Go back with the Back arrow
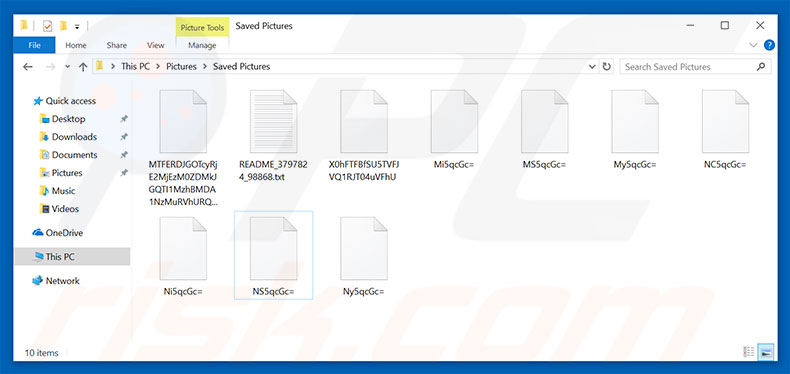 (28, 67)
